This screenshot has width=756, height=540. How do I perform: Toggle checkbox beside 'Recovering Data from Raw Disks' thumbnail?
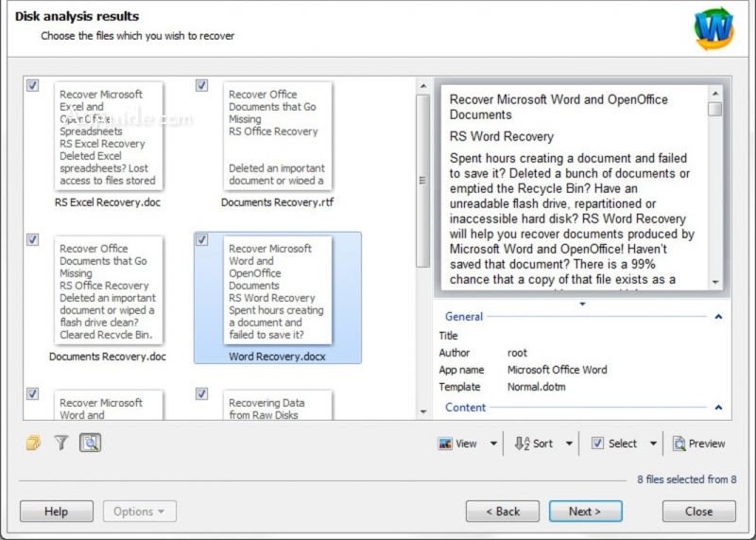[x=201, y=393]
